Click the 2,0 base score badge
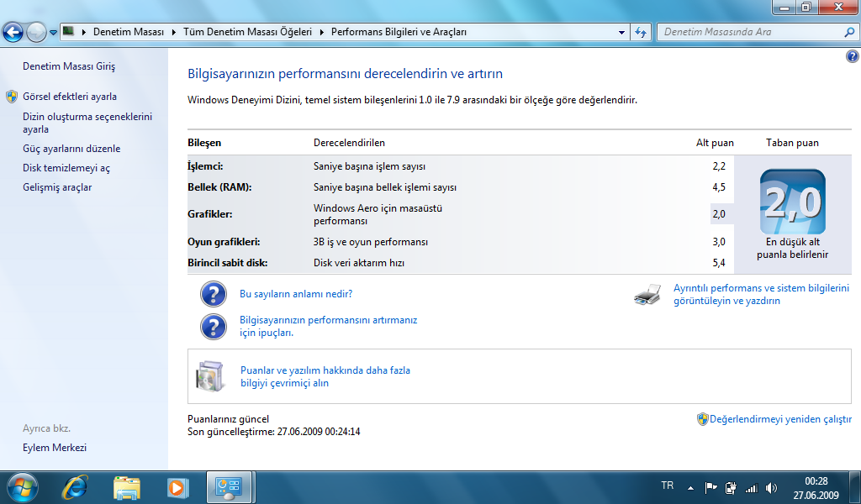The height and width of the screenshot is (504, 861). [x=792, y=202]
